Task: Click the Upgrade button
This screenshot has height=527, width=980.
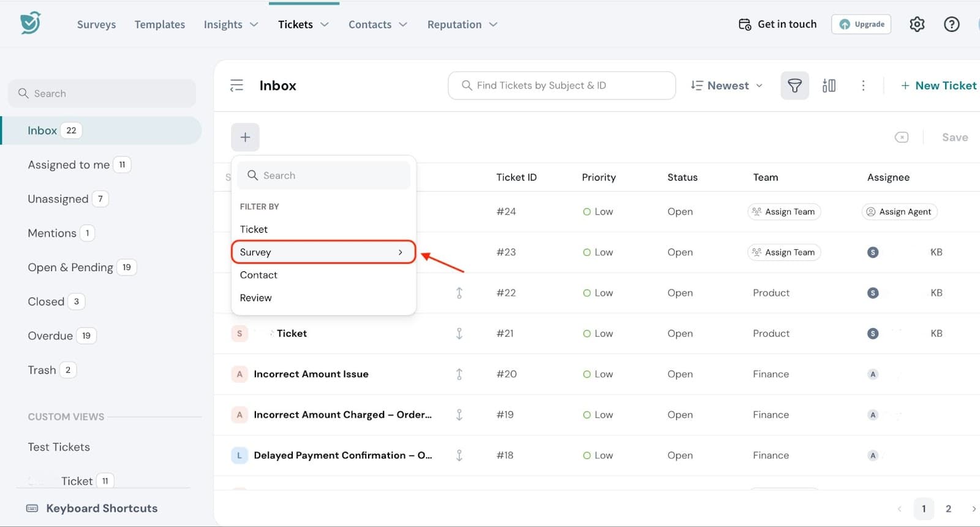Action: 861,24
